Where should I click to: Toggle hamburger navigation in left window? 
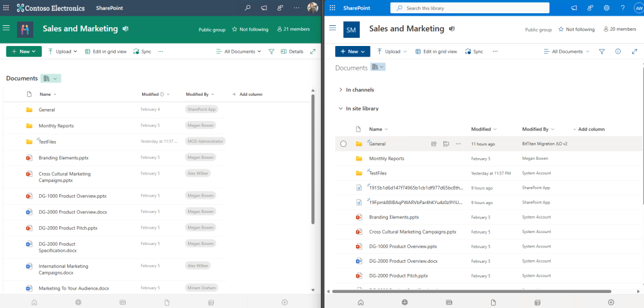6,28
